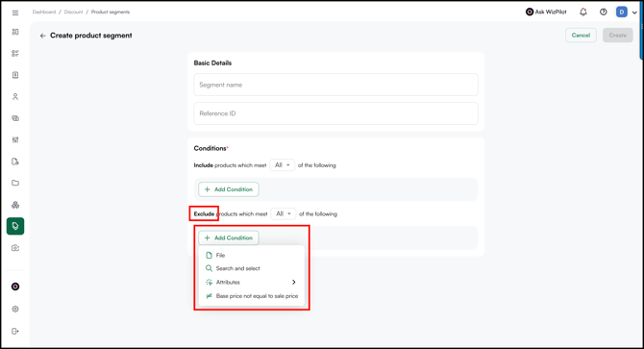Open the help question mark icon

click(x=604, y=12)
